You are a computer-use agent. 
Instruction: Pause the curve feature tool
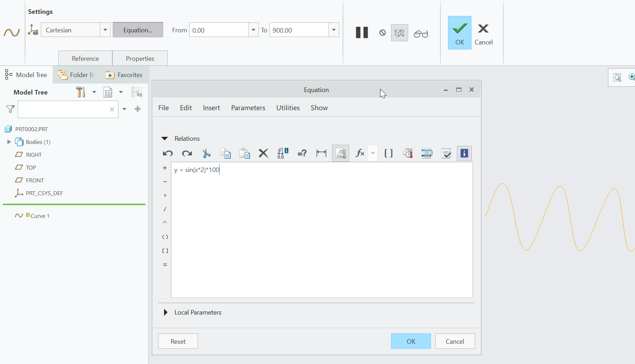coord(362,33)
